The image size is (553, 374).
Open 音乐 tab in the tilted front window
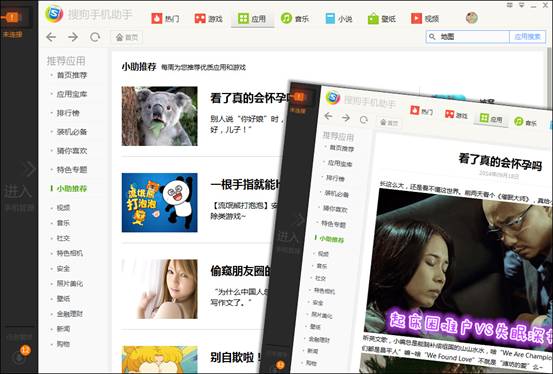(525, 122)
